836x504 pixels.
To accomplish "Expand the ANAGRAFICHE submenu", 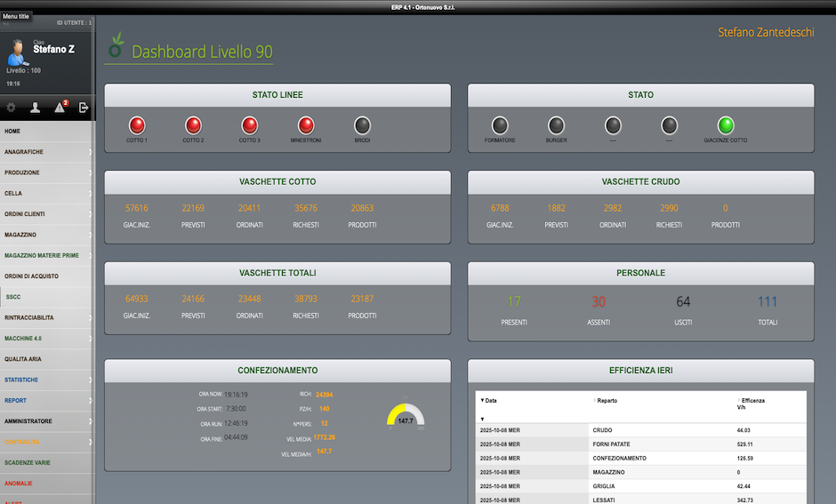I will (x=46, y=152).
